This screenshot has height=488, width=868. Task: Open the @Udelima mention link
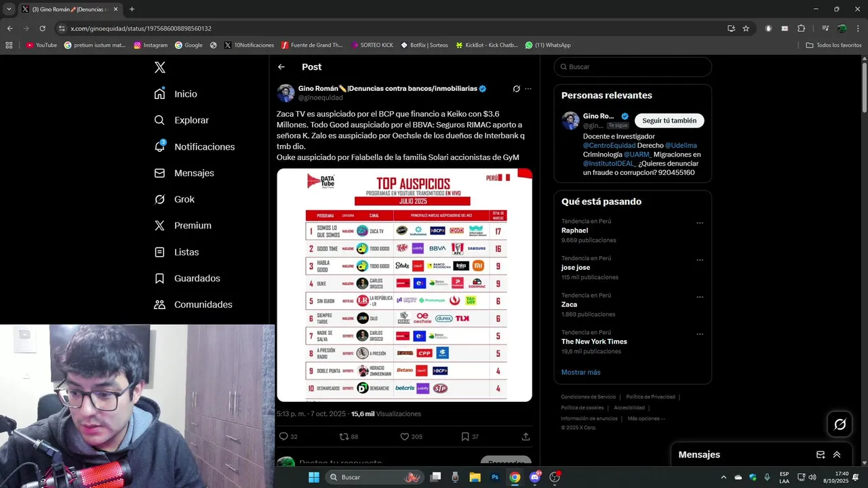pyautogui.click(x=681, y=146)
